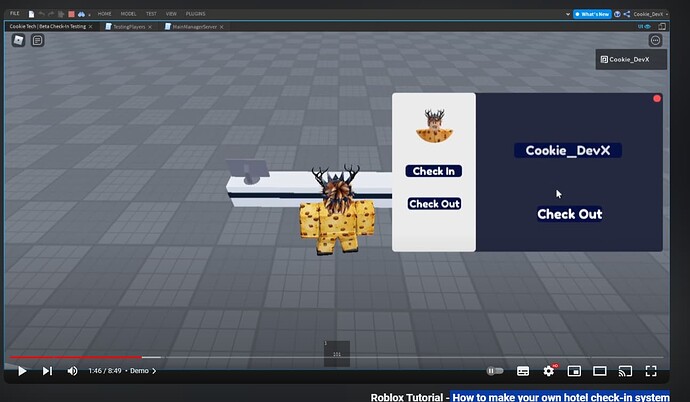690x402 pixels.
Task: Click the blue binoculars Find icon
Action: coord(81,14)
